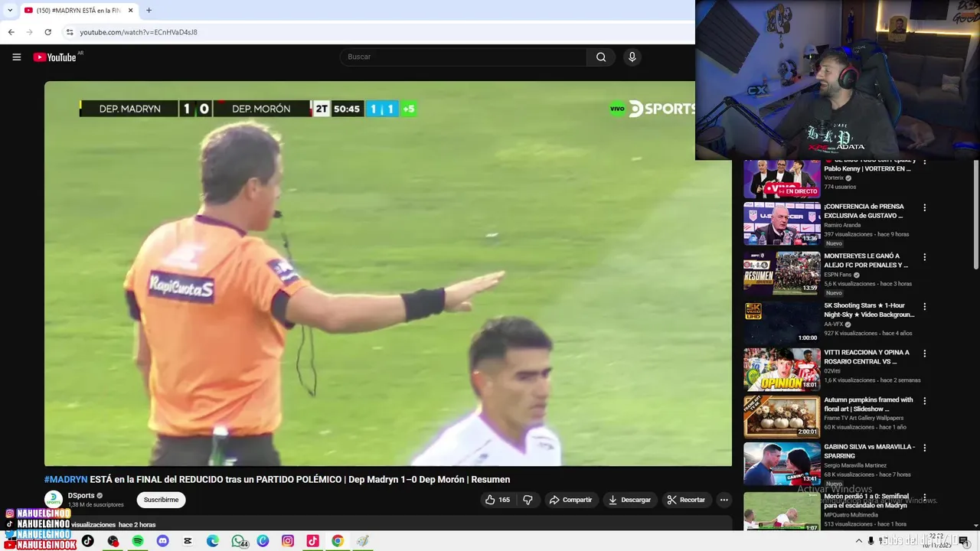Click the browser address bar URL
The image size is (980, 551).
(x=139, y=32)
